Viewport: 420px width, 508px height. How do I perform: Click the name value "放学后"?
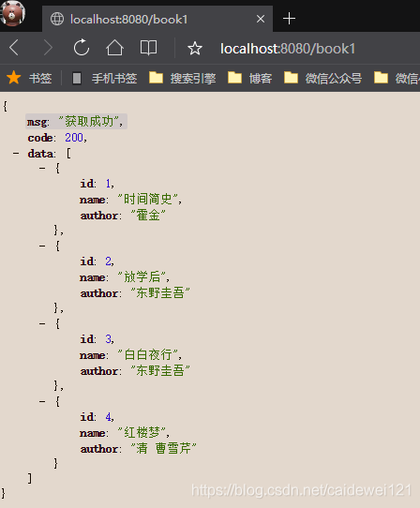point(142,277)
